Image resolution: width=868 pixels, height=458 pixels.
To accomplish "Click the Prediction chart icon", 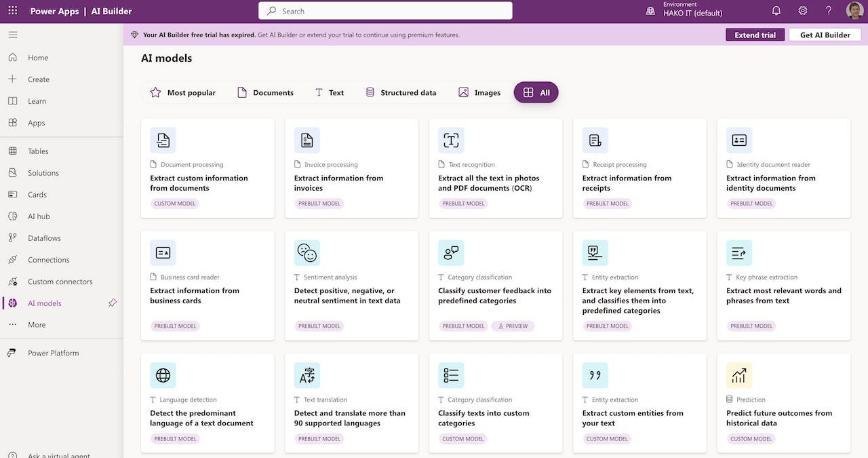I will (739, 375).
